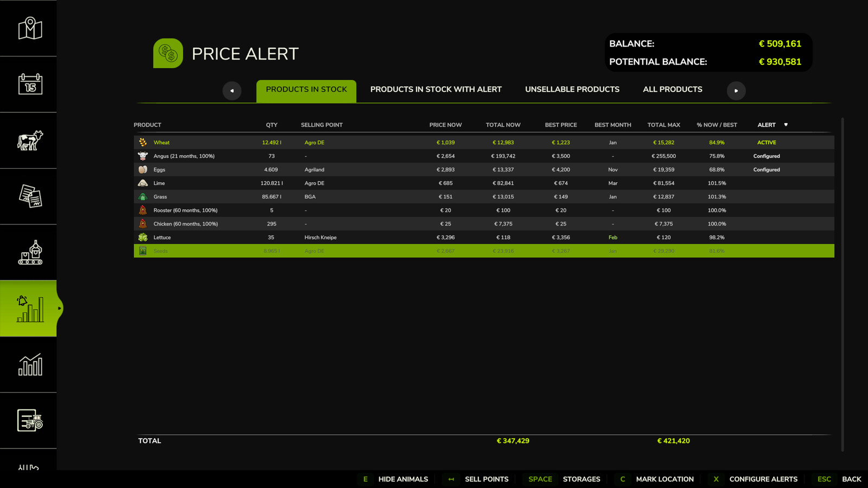This screenshot has height=488, width=868.
Task: Click the Total Max column header
Action: [663, 125]
